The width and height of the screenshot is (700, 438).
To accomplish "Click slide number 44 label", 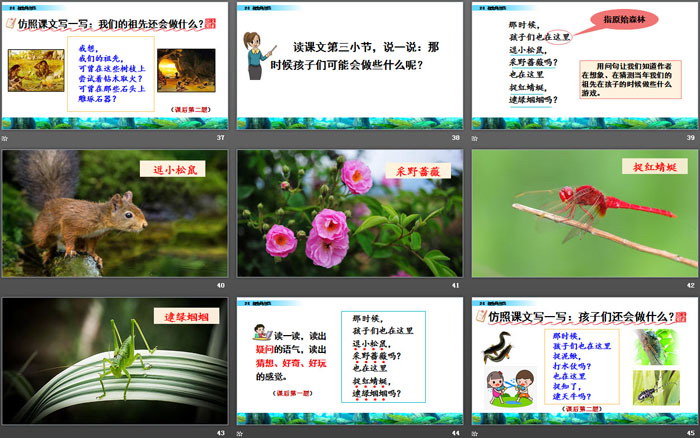I will coord(455,433).
